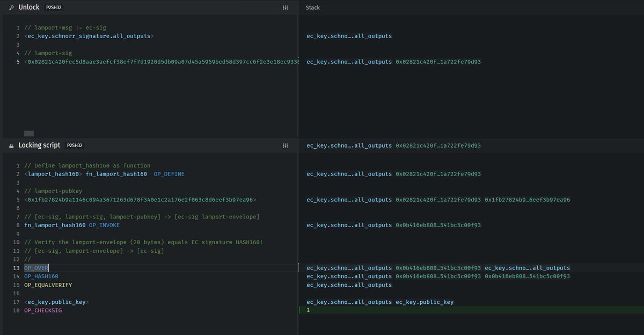Click the OP_EQUALVERIFY opcode
Screen dimensions: 644x335
click(x=48, y=285)
